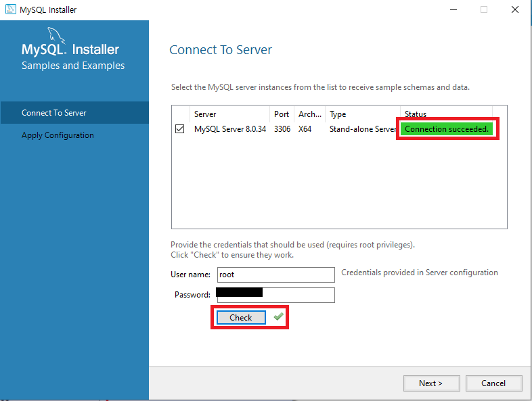Image resolution: width=532 pixels, height=401 pixels.
Task: Open the Connect To Server step
Action: click(x=74, y=112)
